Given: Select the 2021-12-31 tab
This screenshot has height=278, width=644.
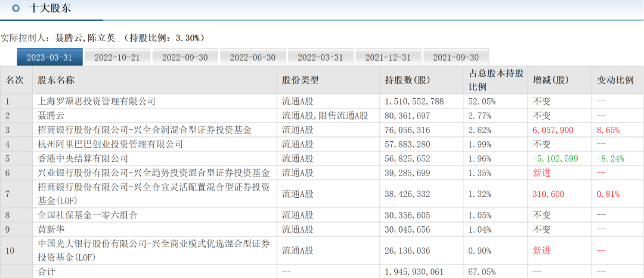Looking at the screenshot, I should click(388, 57).
